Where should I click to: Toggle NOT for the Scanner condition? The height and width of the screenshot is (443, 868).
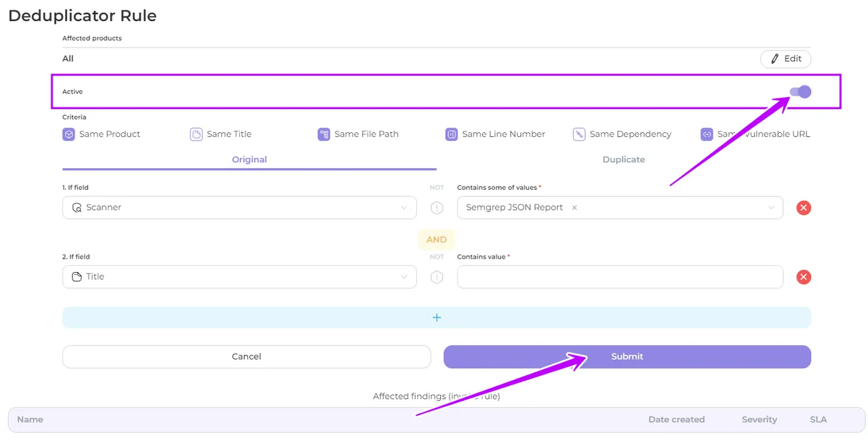pyautogui.click(x=437, y=208)
